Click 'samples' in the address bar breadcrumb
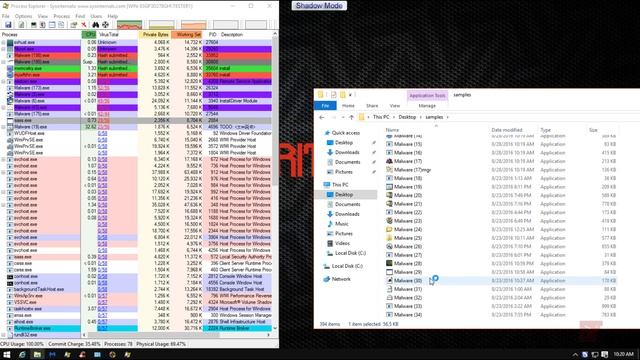Viewport: 640px width, 360px height. [x=434, y=117]
